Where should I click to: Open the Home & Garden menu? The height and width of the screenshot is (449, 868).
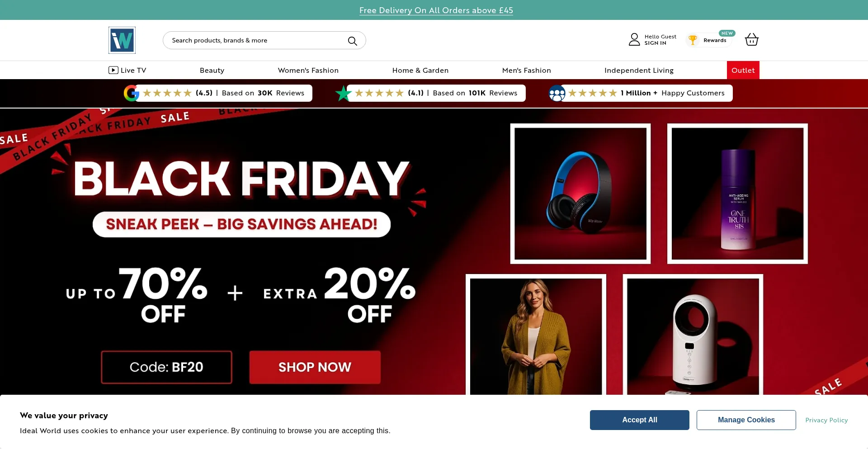(420, 70)
